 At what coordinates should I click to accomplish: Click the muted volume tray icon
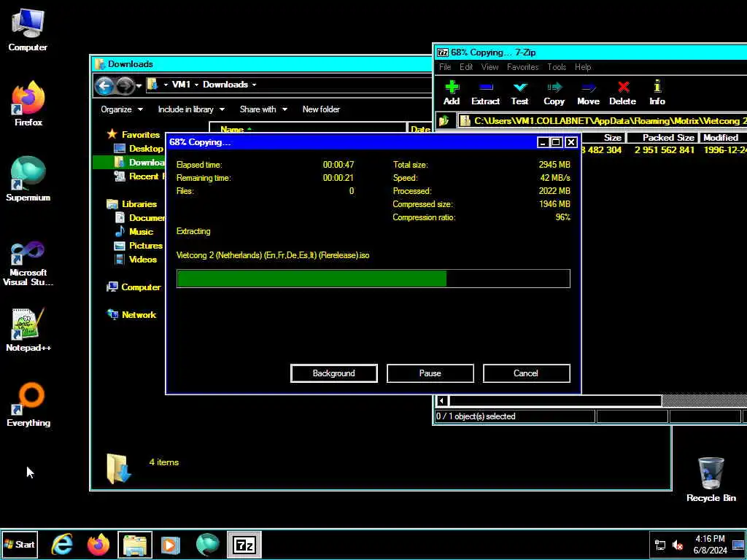click(678, 545)
